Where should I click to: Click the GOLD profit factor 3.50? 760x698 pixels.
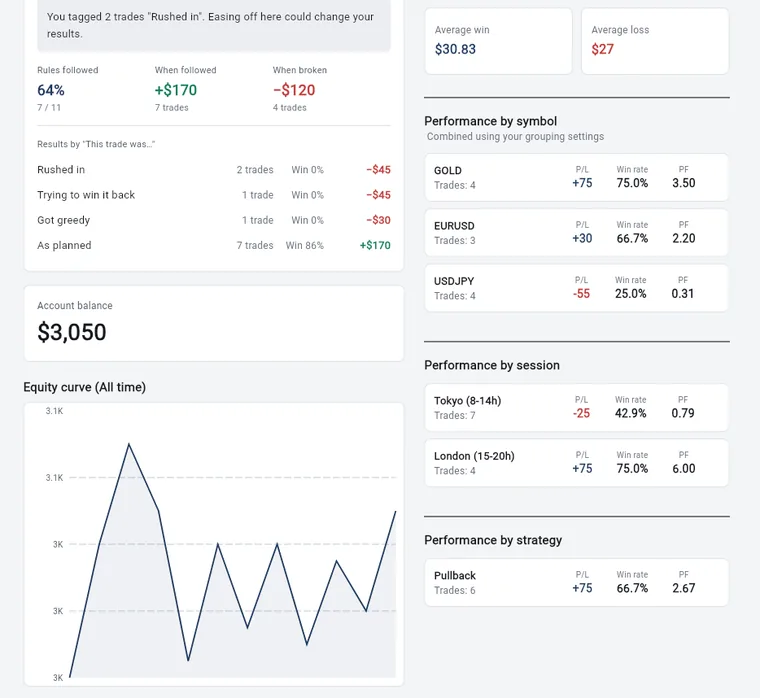[683, 183]
